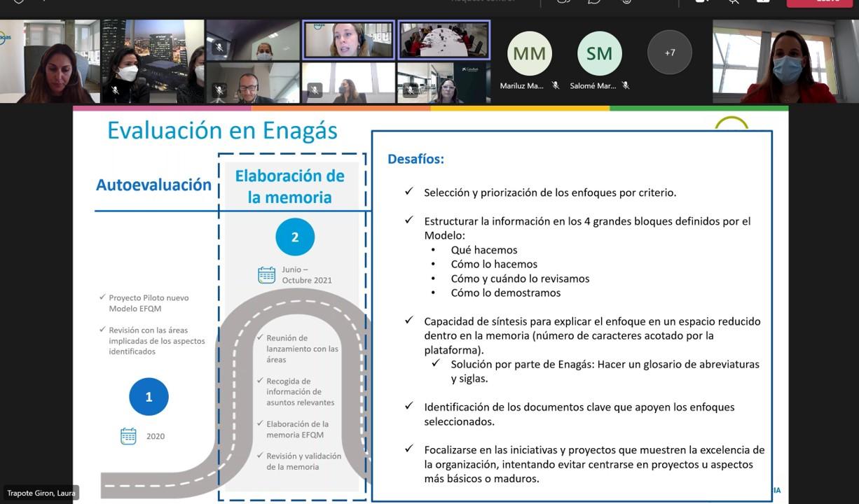Click the Desafíos: heading
The width and height of the screenshot is (859, 504).
(x=416, y=159)
